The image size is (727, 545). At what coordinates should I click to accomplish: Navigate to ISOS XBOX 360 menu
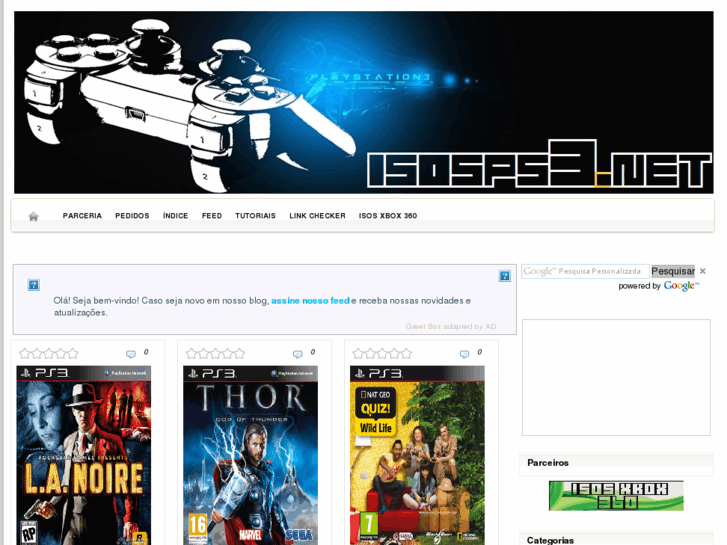click(x=388, y=216)
